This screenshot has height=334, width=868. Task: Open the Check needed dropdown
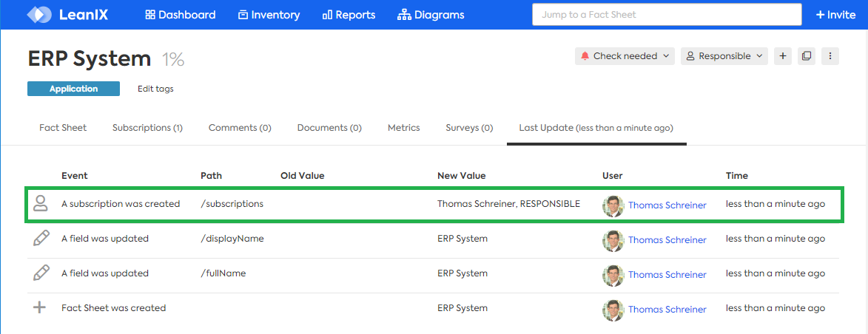point(625,56)
